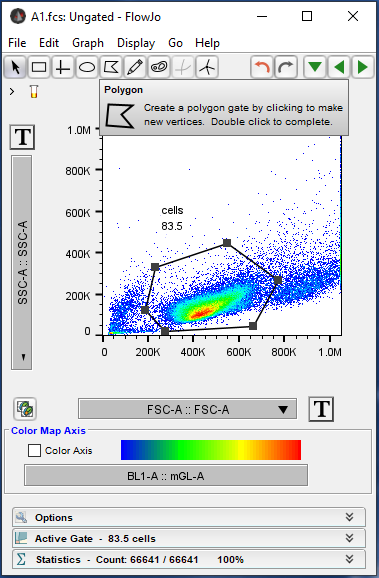
Task: Go to next sample with right arrow
Action: coord(363,67)
